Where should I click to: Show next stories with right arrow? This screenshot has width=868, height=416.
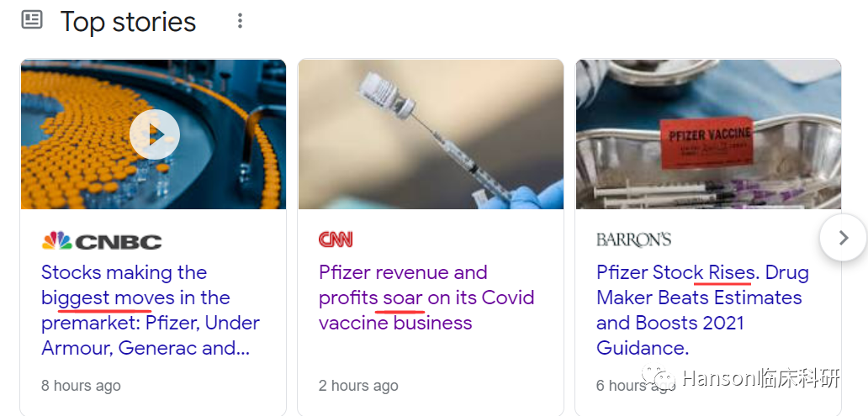(844, 238)
